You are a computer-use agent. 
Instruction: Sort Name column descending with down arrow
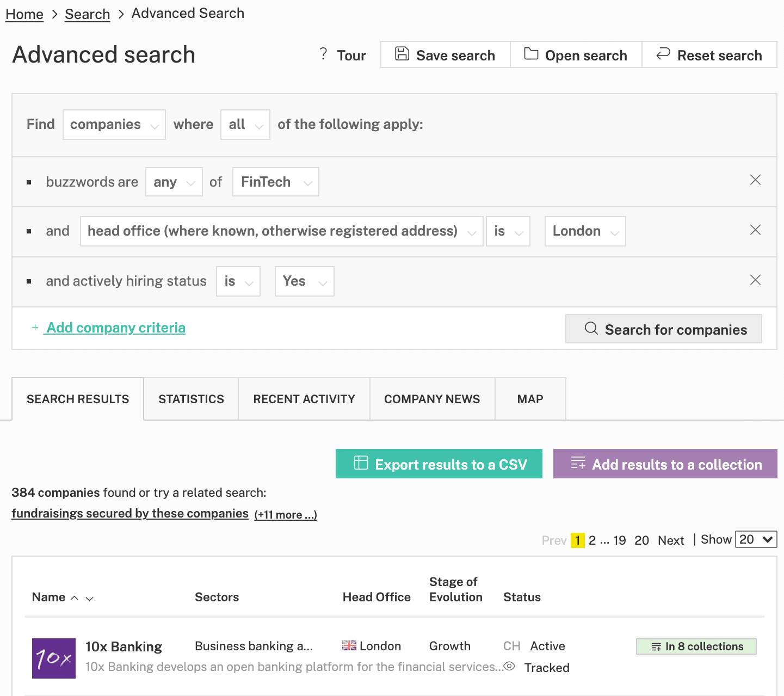90,599
